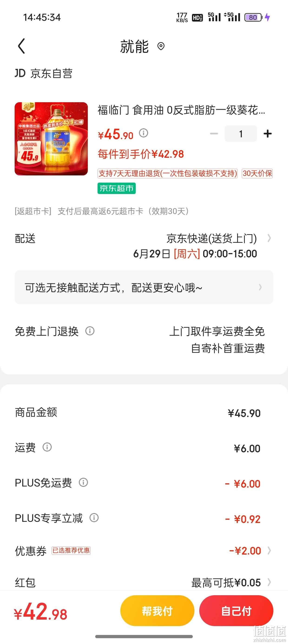Tap the 帮我付 button

point(157,611)
